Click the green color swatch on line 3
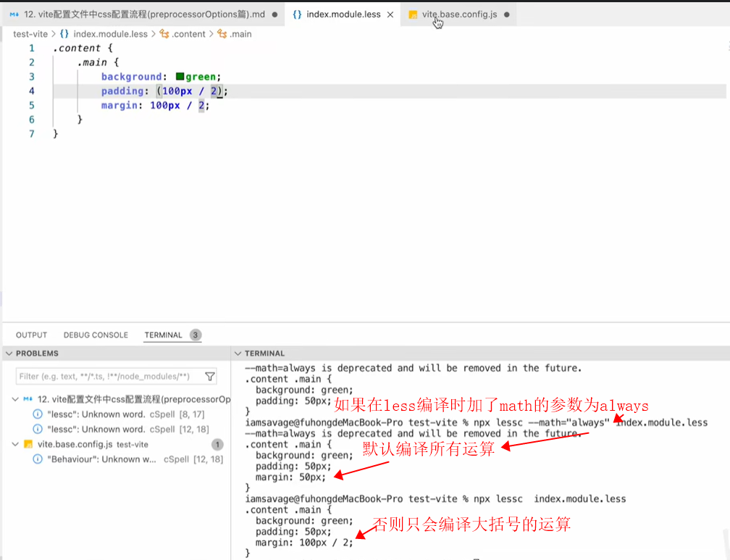Image resolution: width=730 pixels, height=560 pixels. point(180,77)
